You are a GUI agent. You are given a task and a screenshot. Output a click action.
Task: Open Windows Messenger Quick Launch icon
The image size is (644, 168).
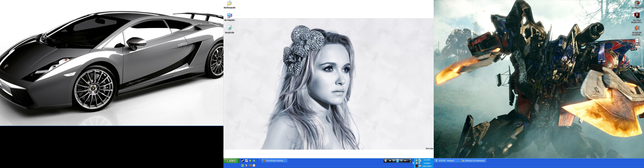(254, 161)
